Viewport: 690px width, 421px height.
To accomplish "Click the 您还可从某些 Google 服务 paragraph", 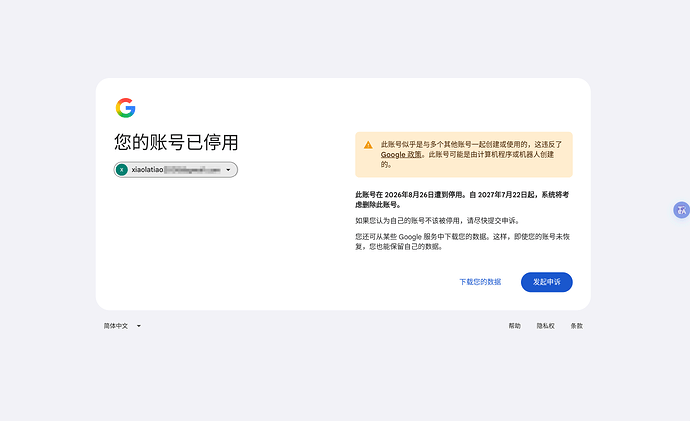I will [462, 242].
